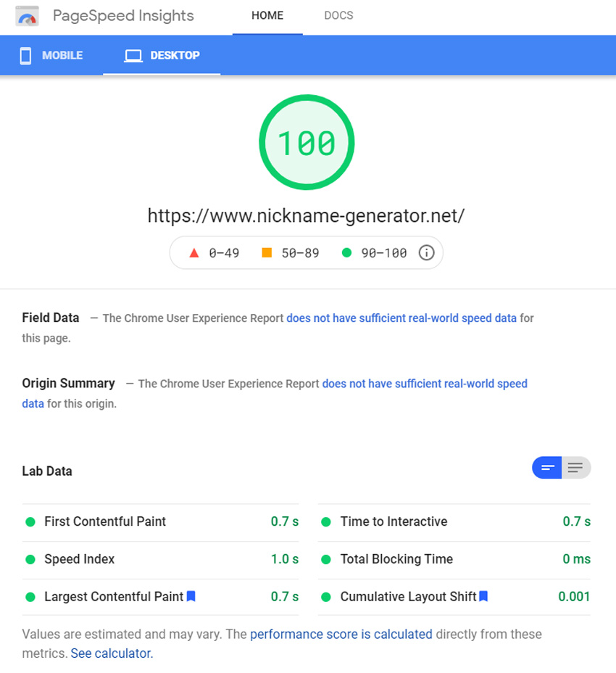
Task: Click the 'Field Data' heading
Action: (51, 318)
